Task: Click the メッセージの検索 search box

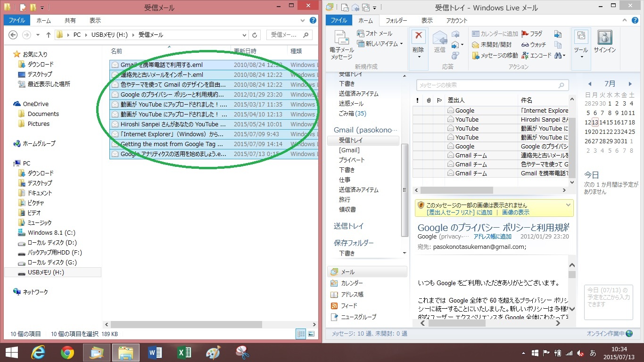Action: pos(493,85)
